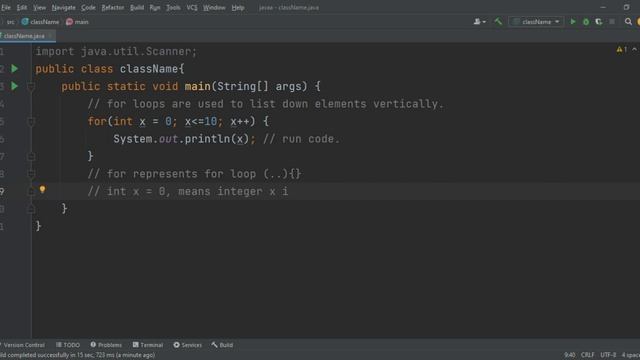Click the CRLF line separator indicator
This screenshot has width=640, height=360.
tap(587, 355)
